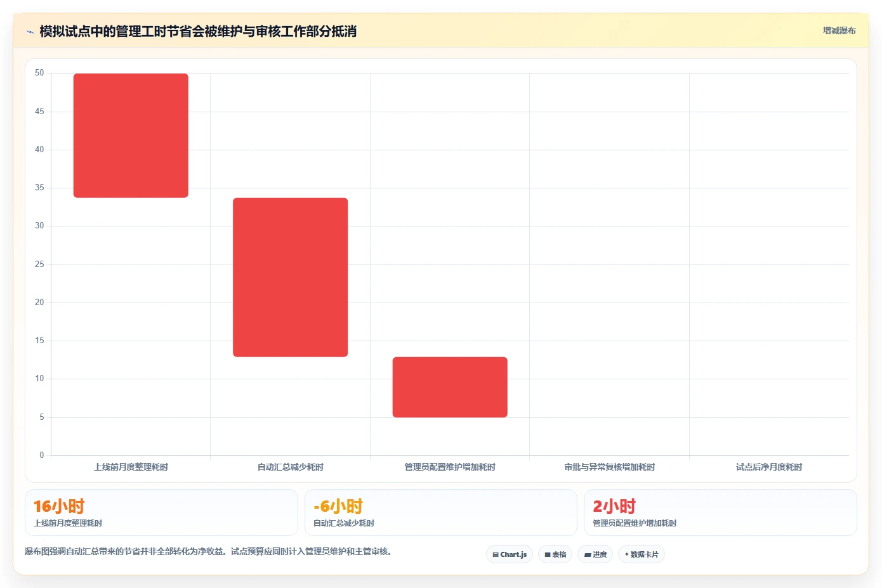Select the 表格 tag chip
This screenshot has height=588, width=882.
[x=555, y=554]
